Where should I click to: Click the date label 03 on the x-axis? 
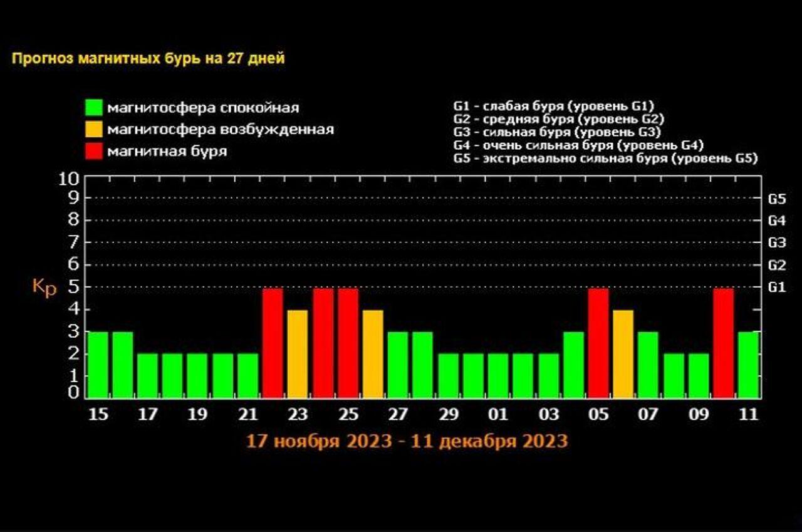coord(549,415)
